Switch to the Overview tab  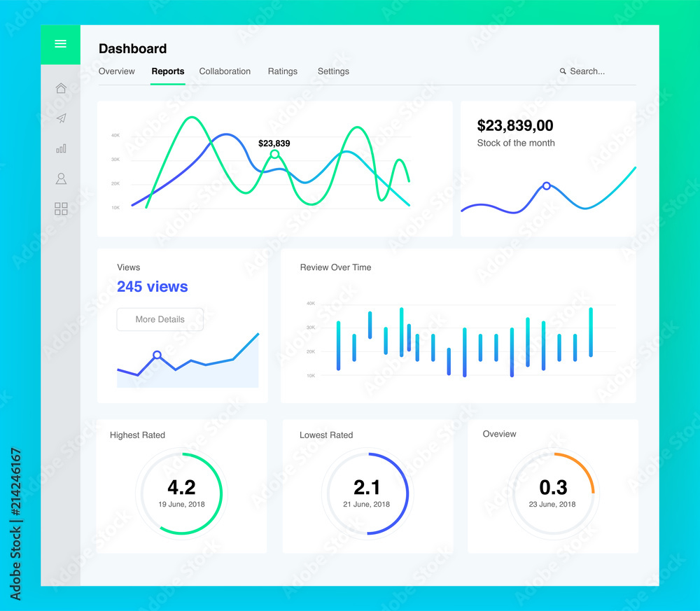(x=116, y=71)
